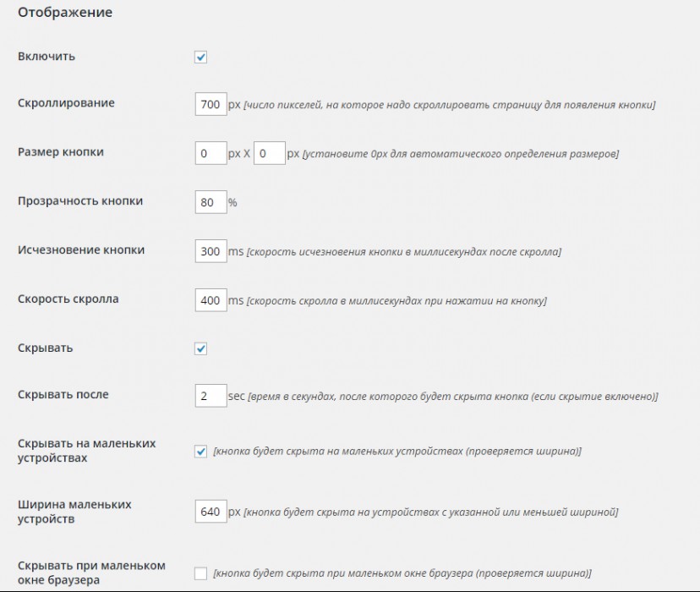
Task: Click the Скорость скролла label
Action: click(x=68, y=299)
